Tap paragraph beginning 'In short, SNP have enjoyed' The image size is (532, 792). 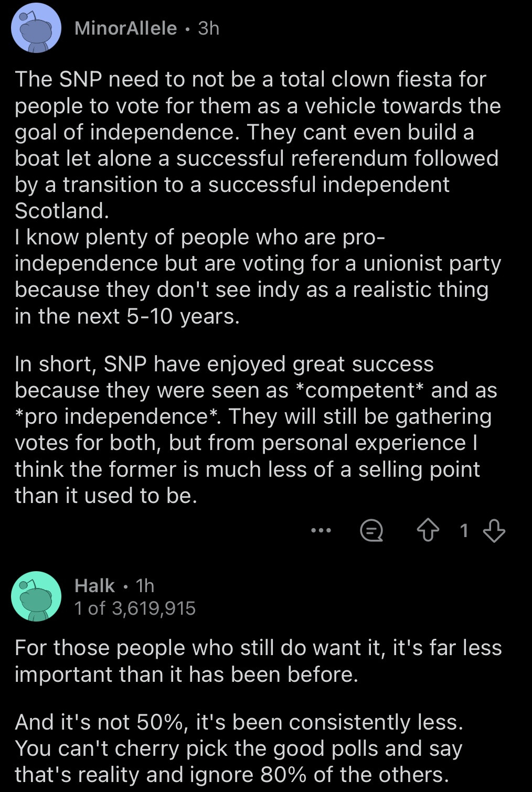pos(256,430)
